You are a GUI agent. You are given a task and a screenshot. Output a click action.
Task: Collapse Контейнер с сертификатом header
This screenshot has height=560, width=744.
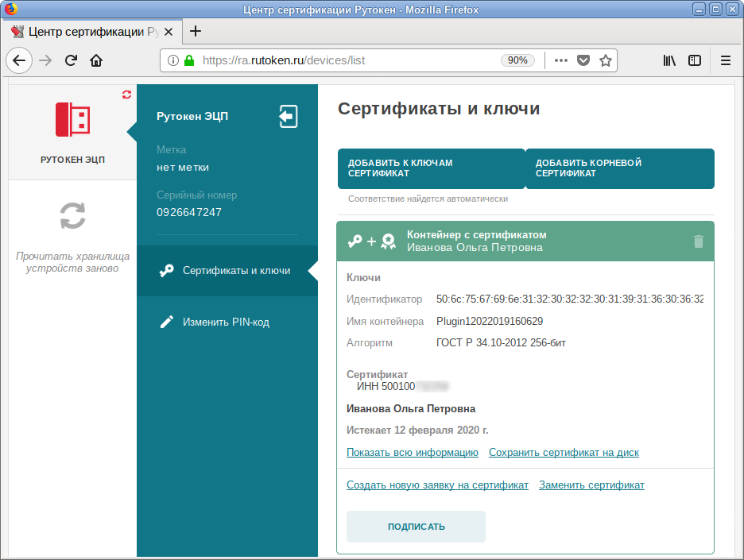pyautogui.click(x=525, y=241)
